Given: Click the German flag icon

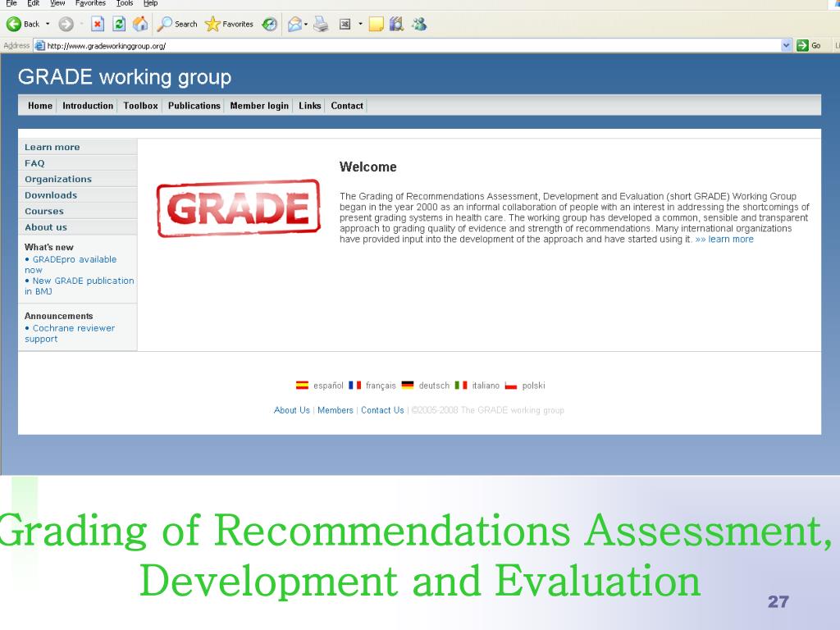Looking at the screenshot, I should coord(408,386).
